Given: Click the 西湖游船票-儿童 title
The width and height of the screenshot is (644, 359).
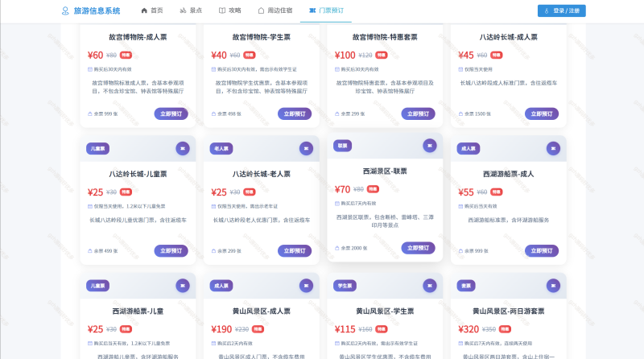Looking at the screenshot, I should pos(138,312).
